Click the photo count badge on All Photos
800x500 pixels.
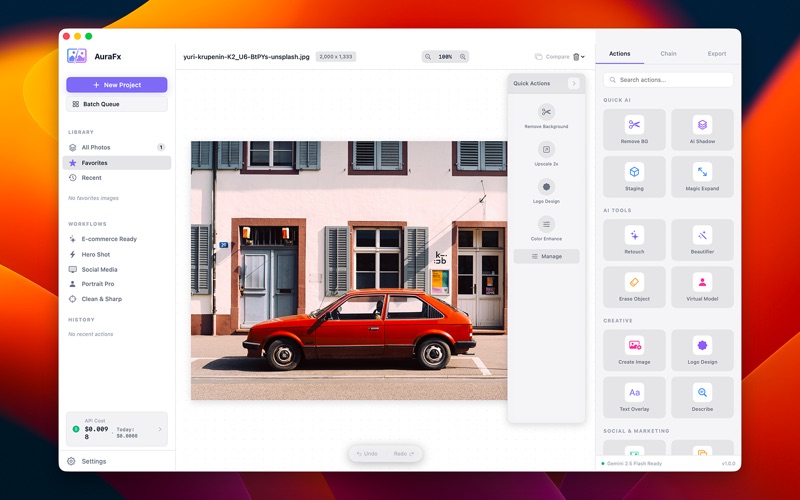pos(161,147)
